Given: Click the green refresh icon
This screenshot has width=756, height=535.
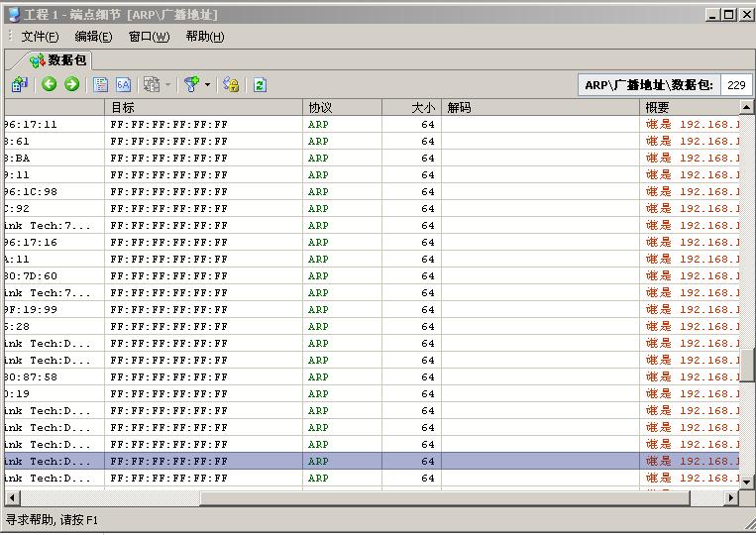Looking at the screenshot, I should (260, 85).
